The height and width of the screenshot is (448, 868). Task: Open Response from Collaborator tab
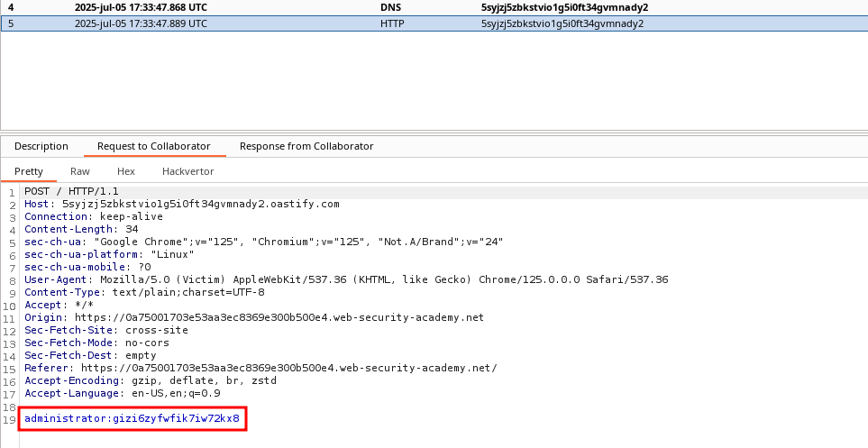[x=306, y=146]
